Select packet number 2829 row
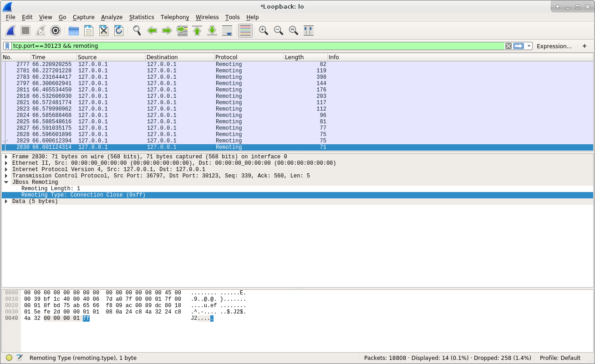The height and width of the screenshot is (364, 595). (x=297, y=141)
